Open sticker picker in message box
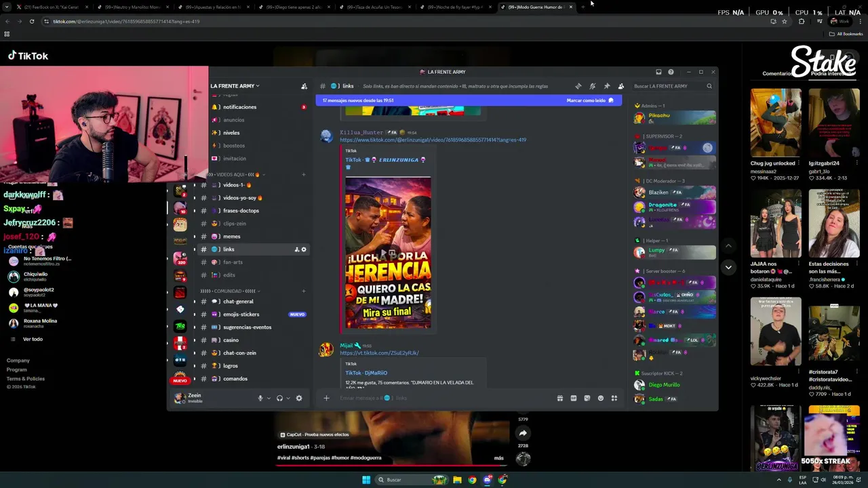This screenshot has width=868, height=488. (587, 399)
